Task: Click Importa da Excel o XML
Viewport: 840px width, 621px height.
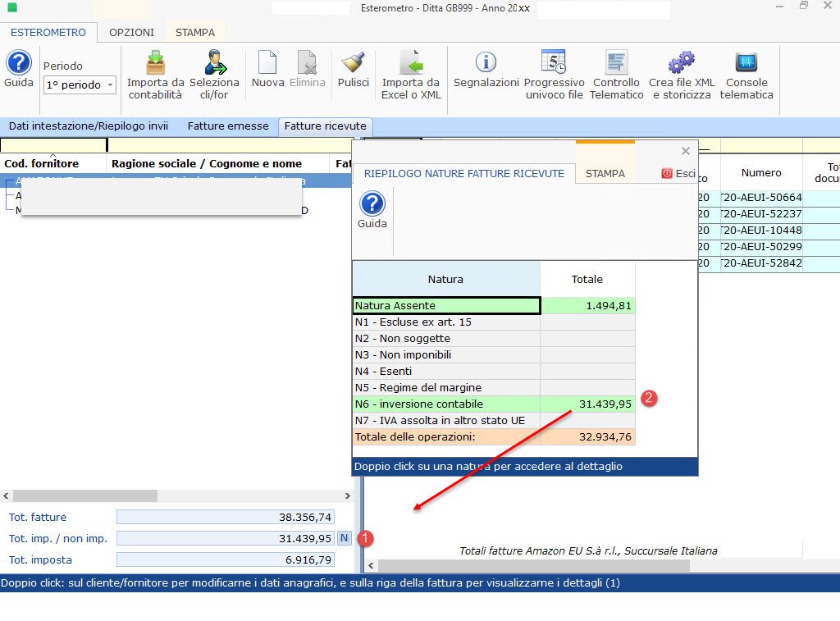Action: 411,75
